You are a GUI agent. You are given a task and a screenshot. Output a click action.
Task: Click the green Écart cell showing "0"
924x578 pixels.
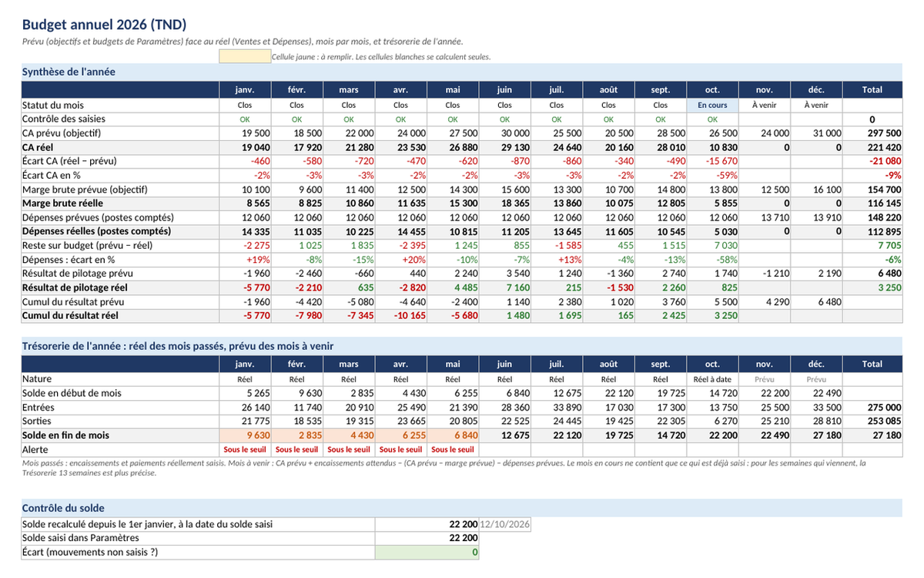point(427,552)
